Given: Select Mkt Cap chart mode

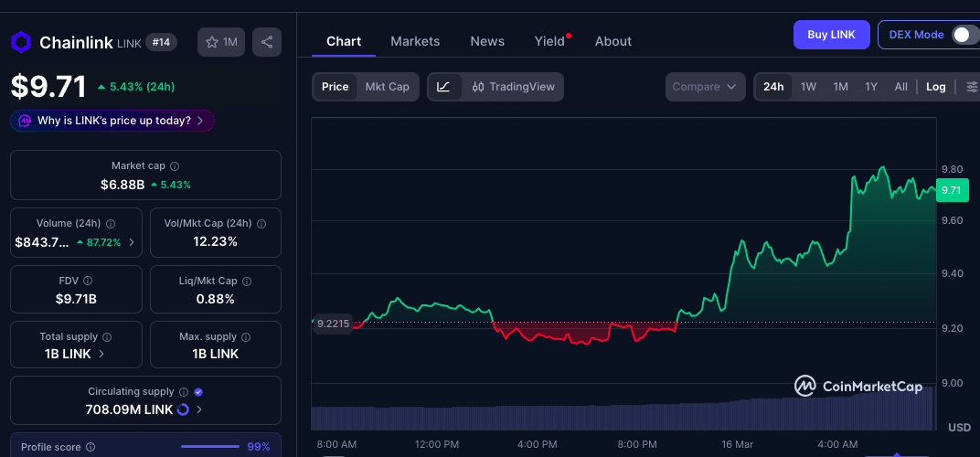Looking at the screenshot, I should [x=387, y=87].
